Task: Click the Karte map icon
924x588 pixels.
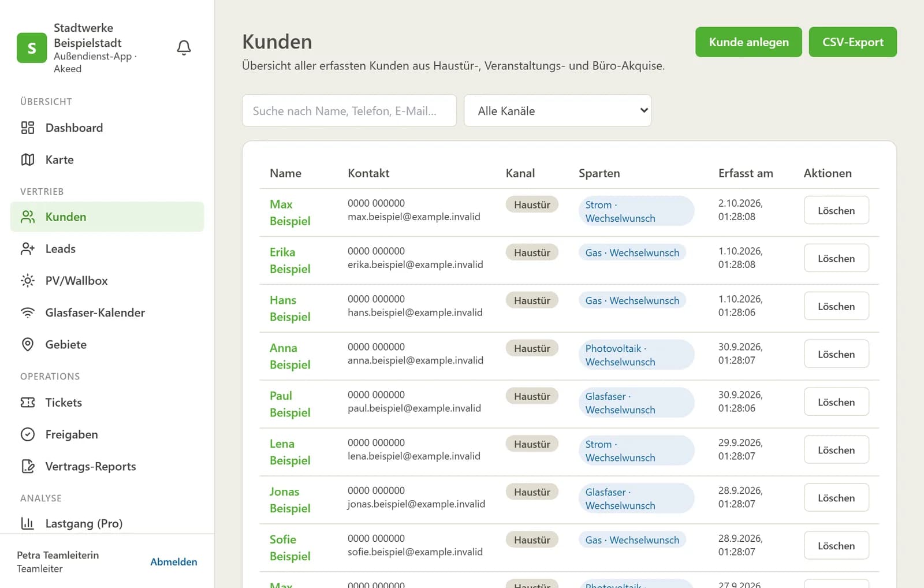Action: 28,159
